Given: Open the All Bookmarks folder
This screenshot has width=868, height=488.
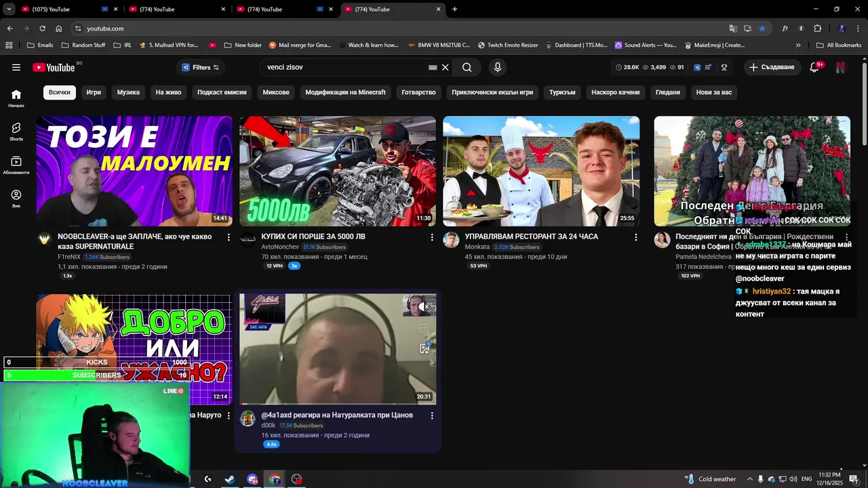Looking at the screenshot, I should coord(839,45).
